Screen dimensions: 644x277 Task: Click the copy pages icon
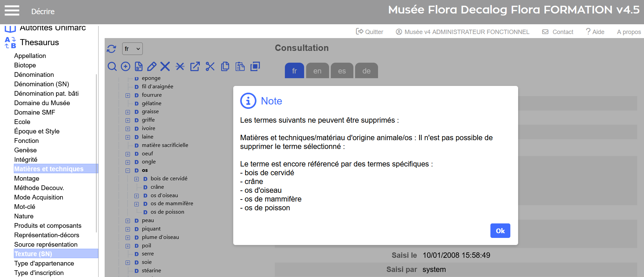click(225, 66)
